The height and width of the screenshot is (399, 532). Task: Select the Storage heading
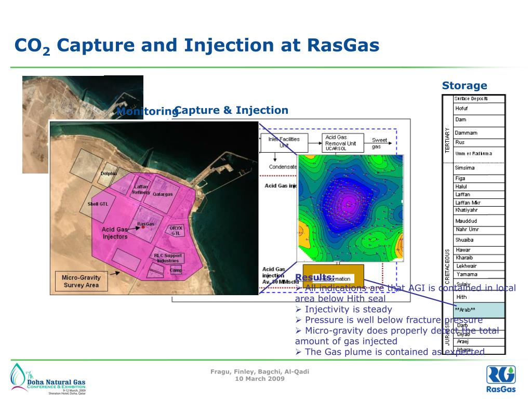coord(464,86)
